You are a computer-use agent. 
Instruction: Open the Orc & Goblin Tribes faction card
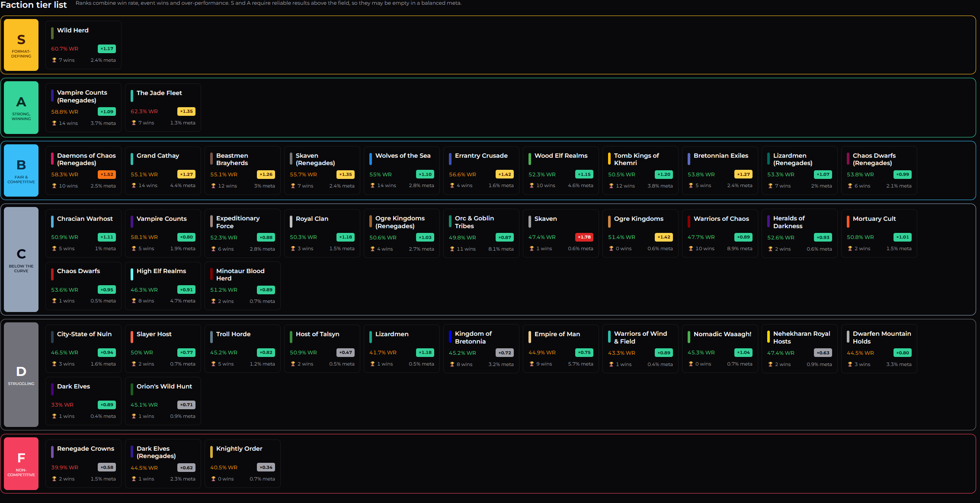(x=481, y=233)
